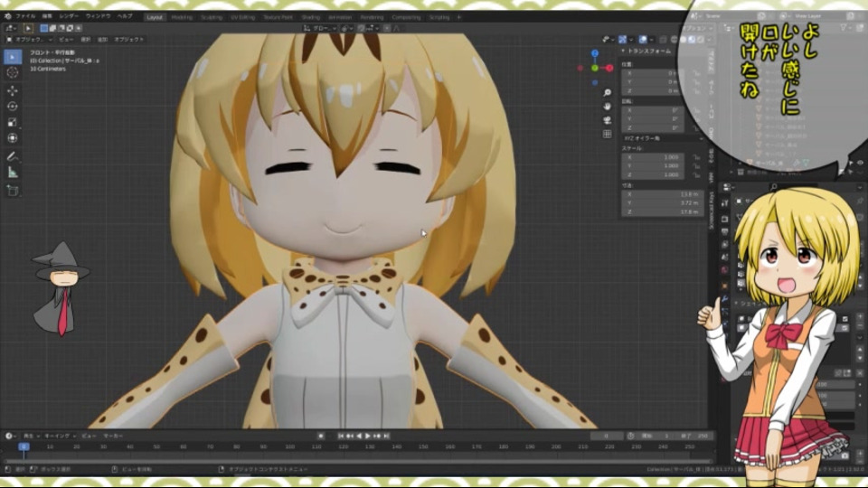Open the snapping options dropdown
This screenshot has height=488, width=868.
click(x=373, y=28)
